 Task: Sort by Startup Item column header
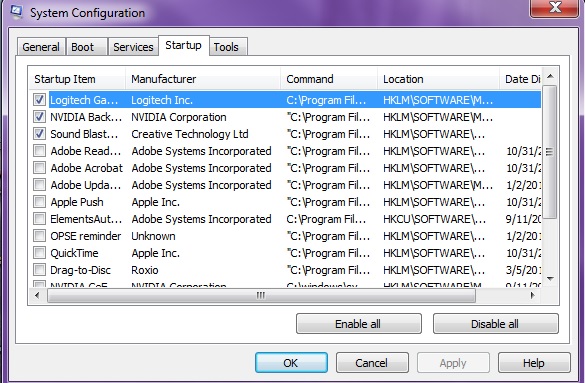click(77, 79)
